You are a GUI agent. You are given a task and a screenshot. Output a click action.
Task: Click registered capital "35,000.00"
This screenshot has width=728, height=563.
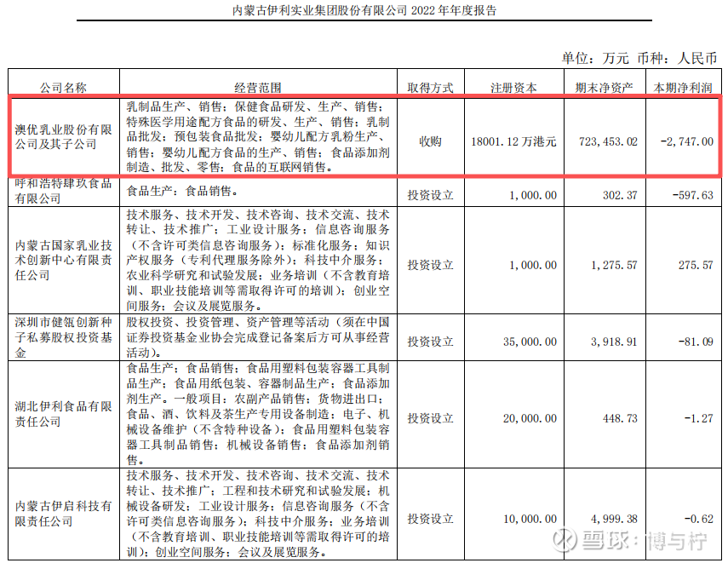[x=530, y=342]
